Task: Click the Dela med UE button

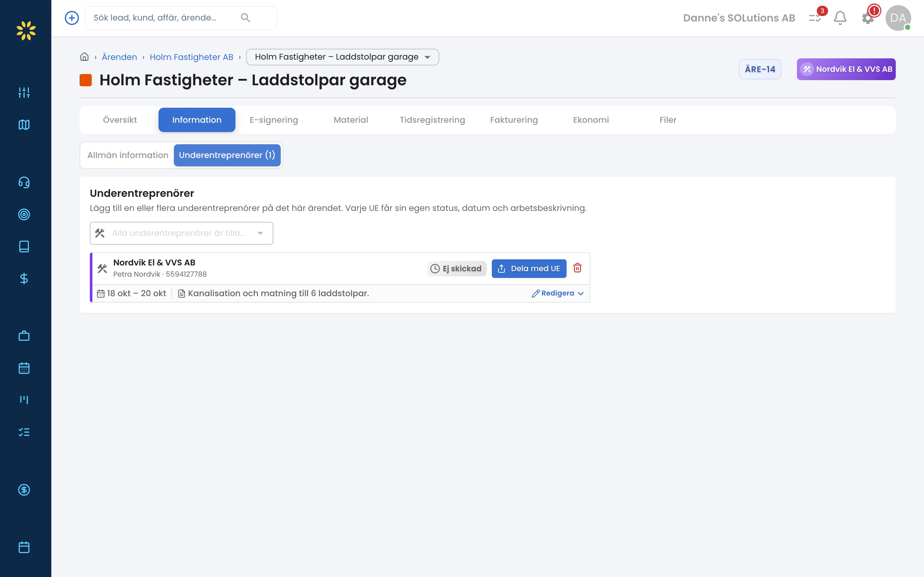Action: (529, 269)
